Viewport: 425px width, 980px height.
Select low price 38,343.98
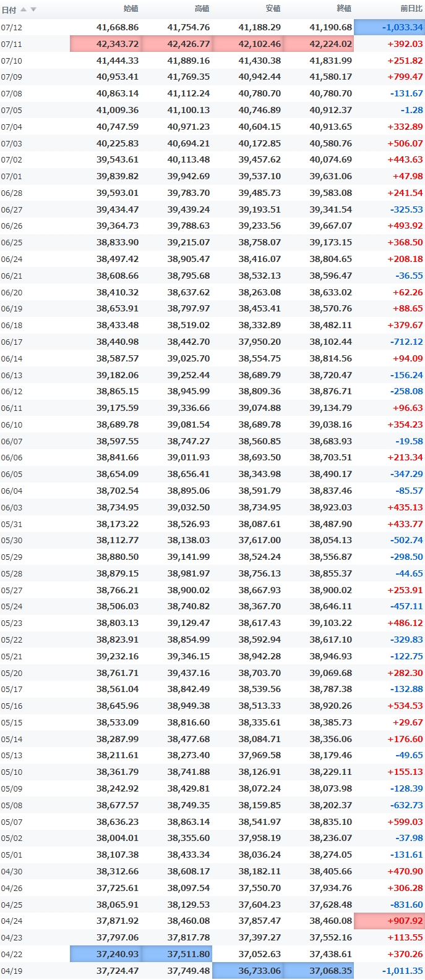point(260,474)
